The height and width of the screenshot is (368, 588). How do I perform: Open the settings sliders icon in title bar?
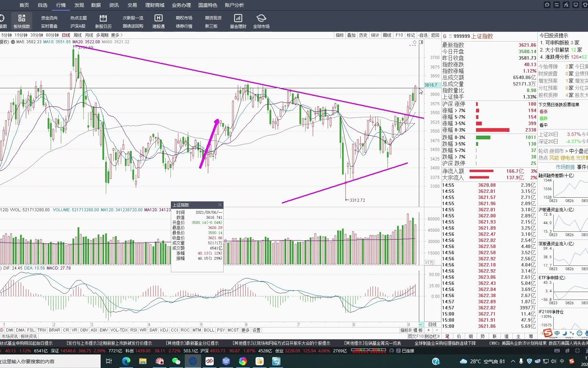pyautogui.click(x=557, y=5)
